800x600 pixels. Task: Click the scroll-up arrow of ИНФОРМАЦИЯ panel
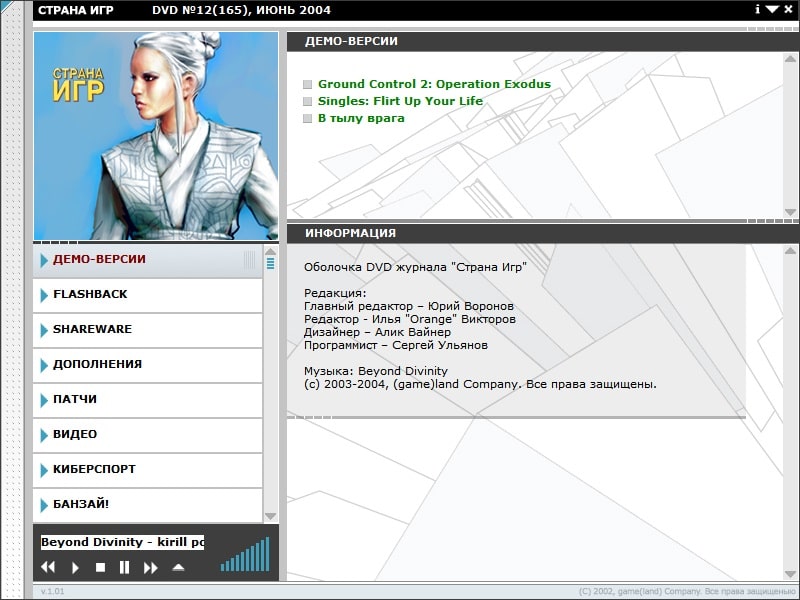point(790,251)
